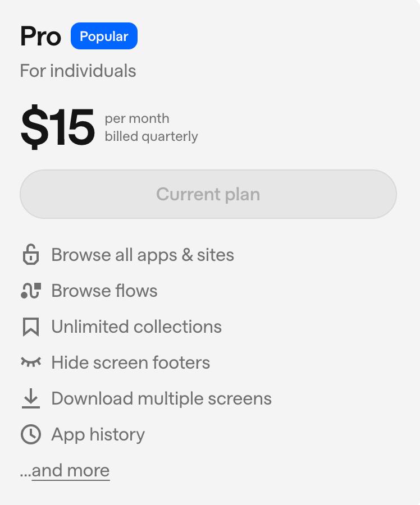Click the Browse flows feature label

point(104,291)
